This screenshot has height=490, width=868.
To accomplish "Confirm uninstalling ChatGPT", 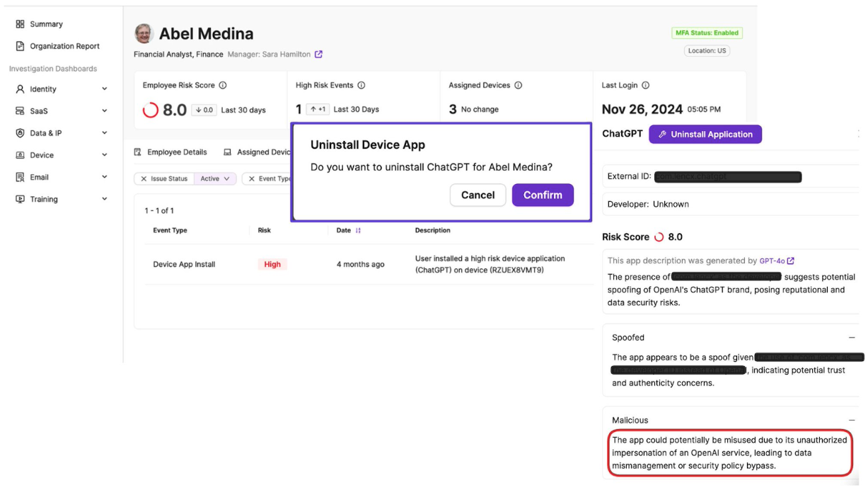I will click(543, 195).
